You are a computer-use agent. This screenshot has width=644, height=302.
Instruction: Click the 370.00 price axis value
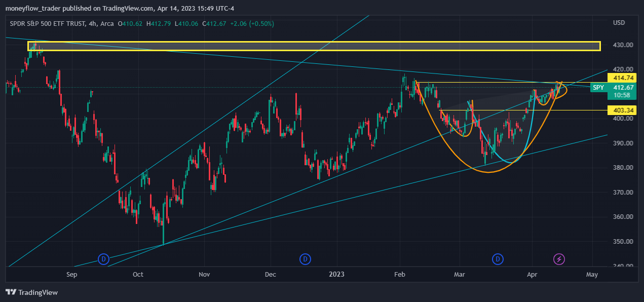623,192
